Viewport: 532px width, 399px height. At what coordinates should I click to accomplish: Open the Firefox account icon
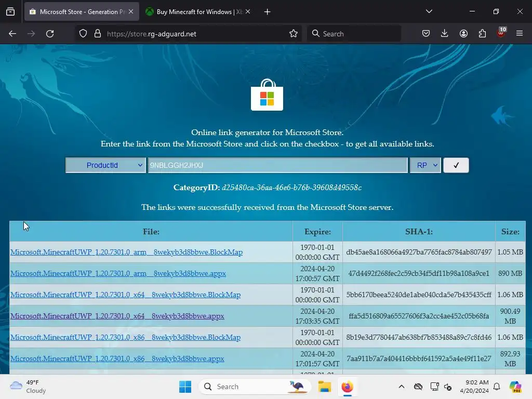(x=463, y=34)
